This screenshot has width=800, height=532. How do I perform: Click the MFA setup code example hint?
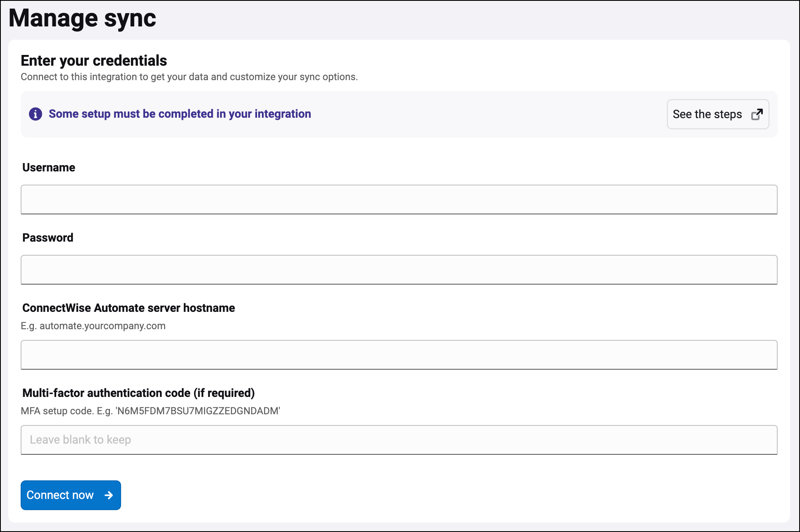[x=150, y=411]
